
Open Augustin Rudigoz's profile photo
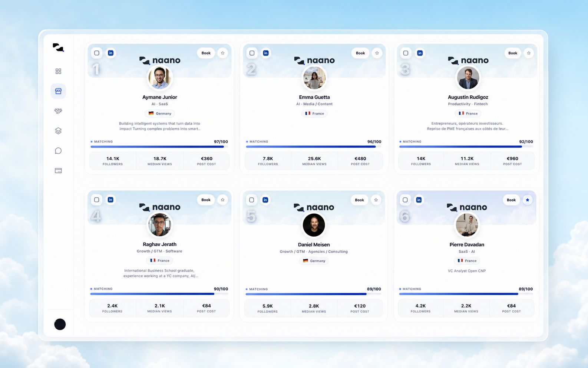[468, 78]
